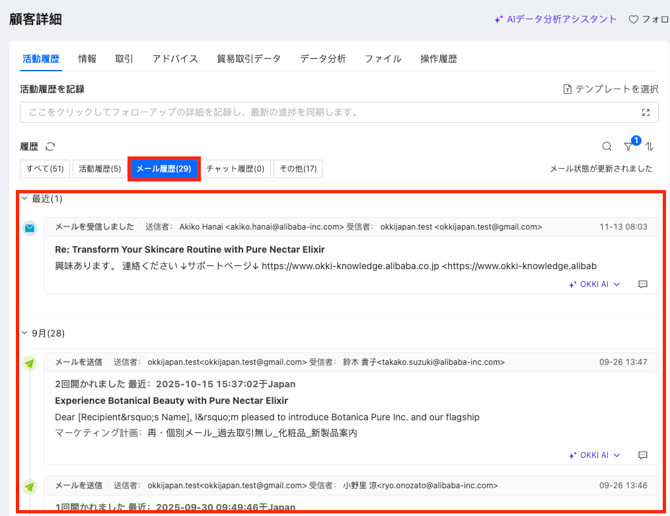The width and height of the screenshot is (670, 516).
Task: Collapse the 9月(28) section
Action: point(25,333)
